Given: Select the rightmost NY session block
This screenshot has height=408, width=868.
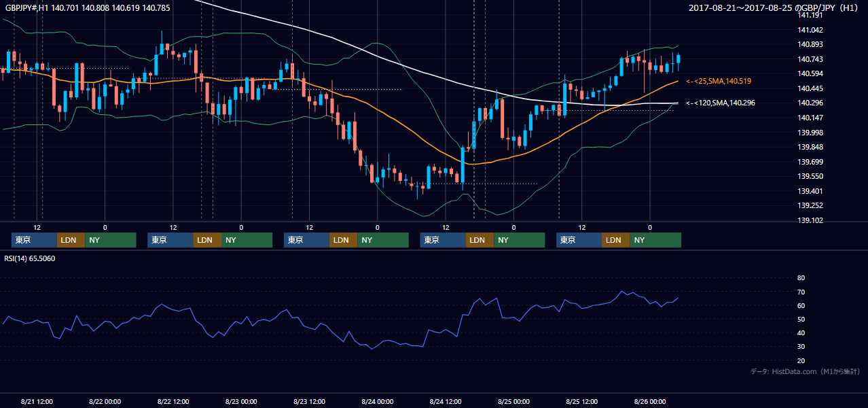Looking at the screenshot, I should point(655,240).
